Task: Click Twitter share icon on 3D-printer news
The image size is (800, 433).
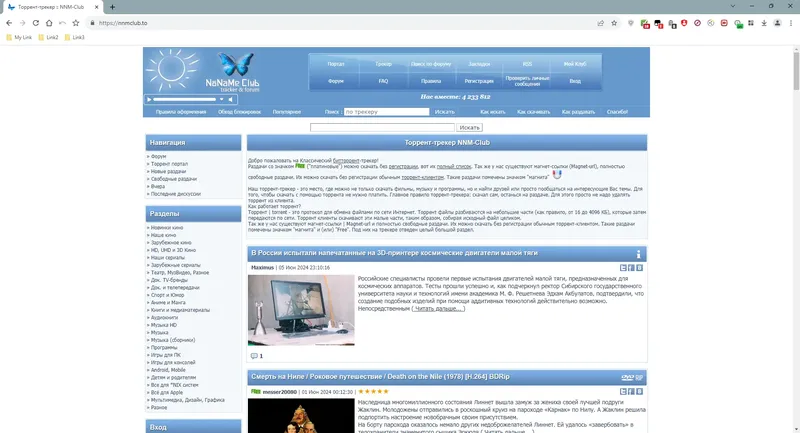Action: [623, 268]
